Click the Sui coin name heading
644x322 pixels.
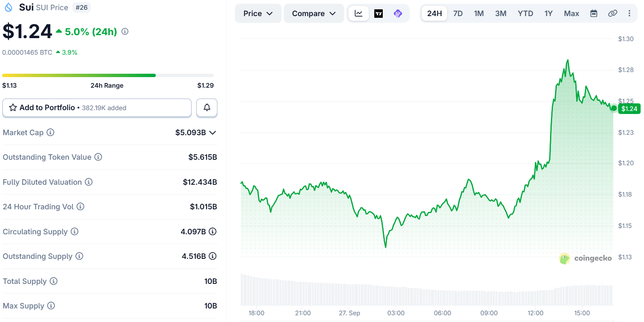pos(26,7)
